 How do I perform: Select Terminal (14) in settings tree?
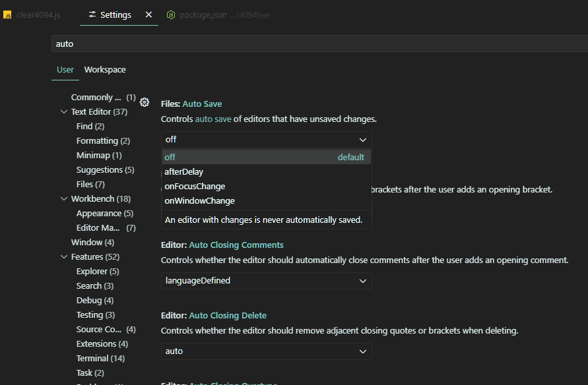coord(100,359)
